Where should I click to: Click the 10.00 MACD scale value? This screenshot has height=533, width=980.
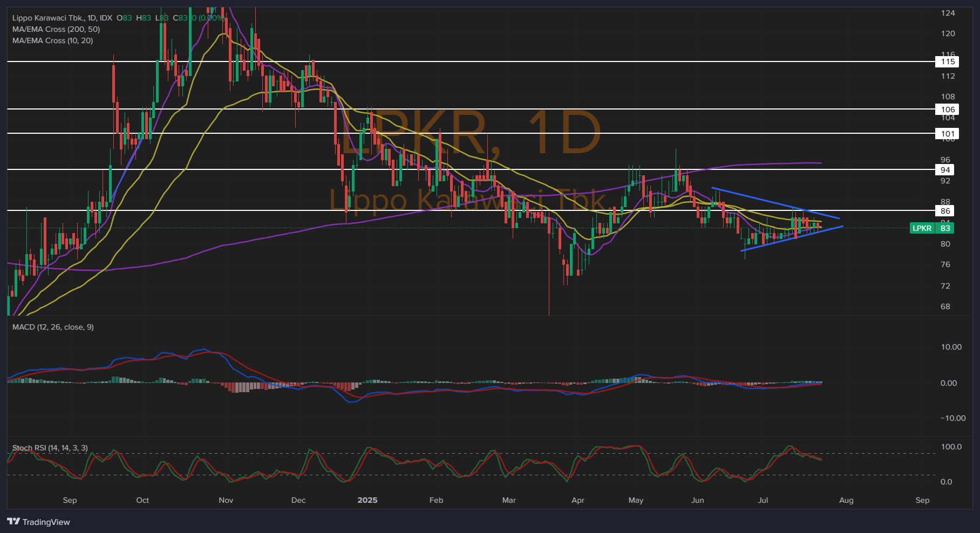pos(951,347)
